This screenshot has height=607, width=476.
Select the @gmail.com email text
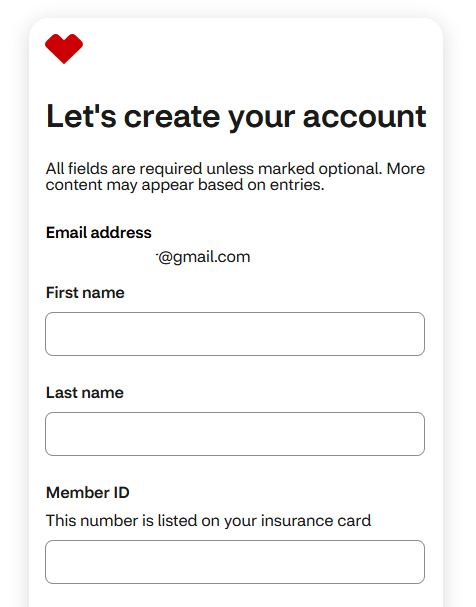click(x=204, y=257)
